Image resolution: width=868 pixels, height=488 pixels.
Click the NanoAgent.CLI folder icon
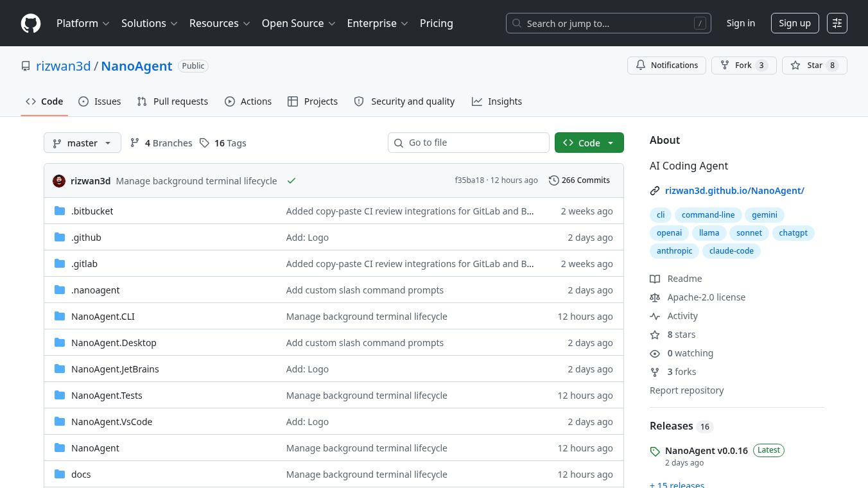pos(60,316)
